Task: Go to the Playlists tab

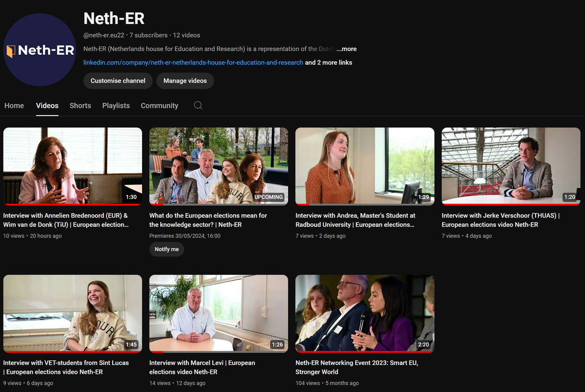Action: point(116,105)
